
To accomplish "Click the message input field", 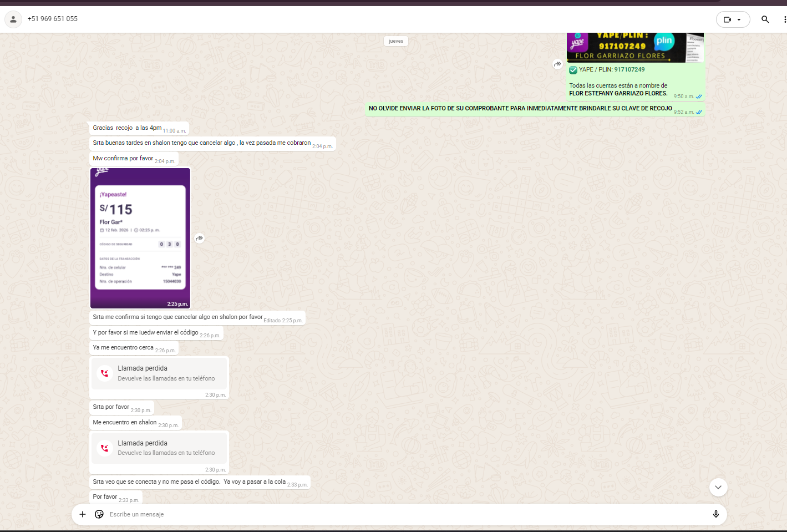I will (x=388, y=514).
